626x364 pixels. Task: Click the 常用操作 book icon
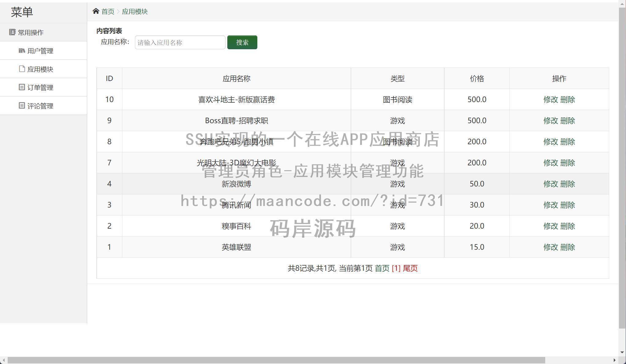[12, 32]
